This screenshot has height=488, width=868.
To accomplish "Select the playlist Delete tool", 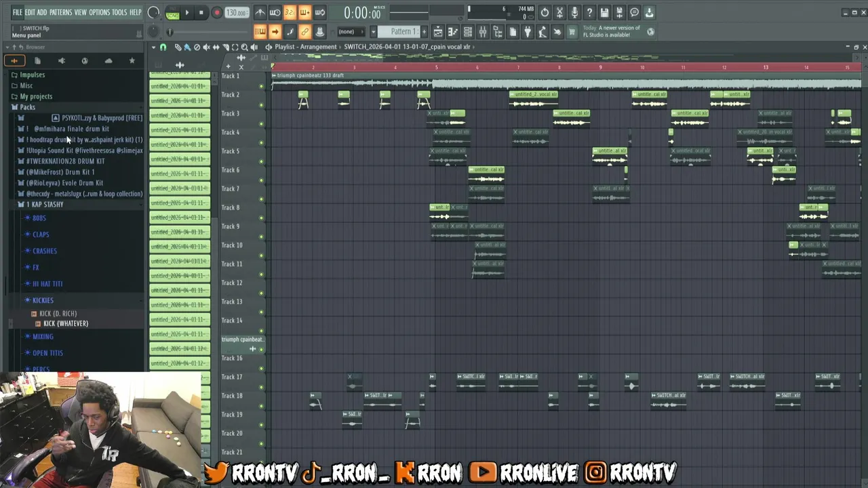I will pos(197,47).
